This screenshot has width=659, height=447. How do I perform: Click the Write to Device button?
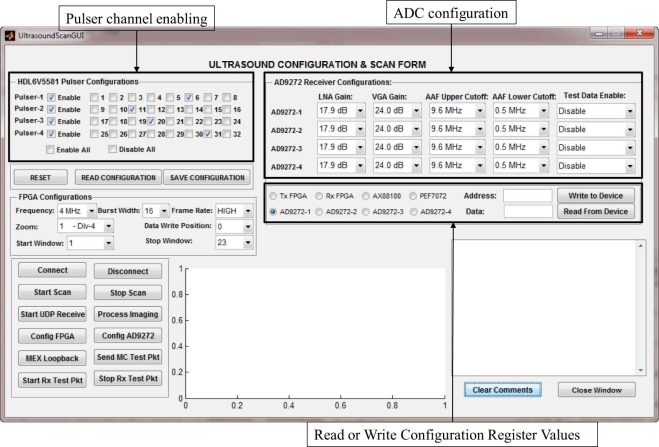[596, 195]
